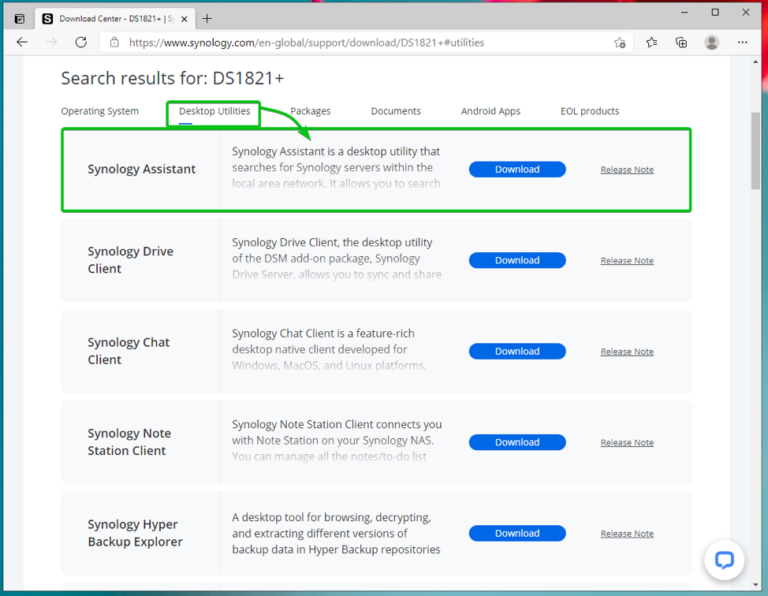Click the Synology Drive Client description text
Screen dimensions: 768x596
click(x=336, y=259)
